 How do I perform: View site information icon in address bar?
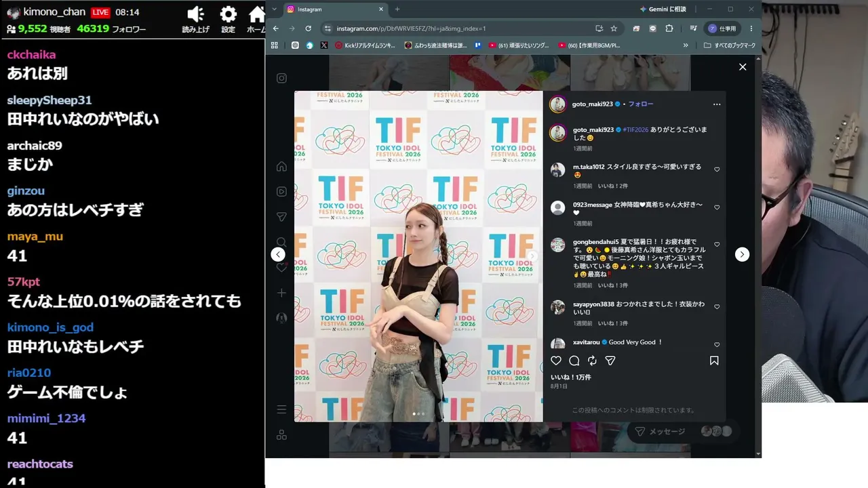pos(328,28)
